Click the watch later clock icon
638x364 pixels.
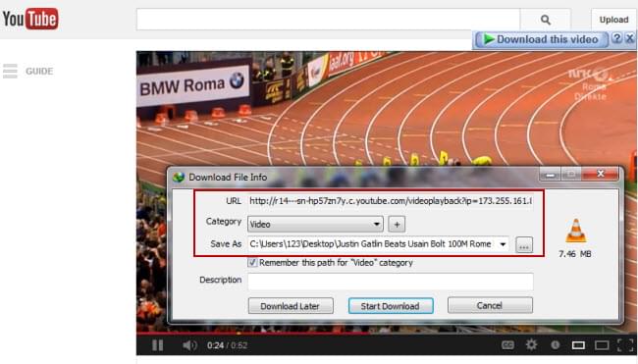555,345
